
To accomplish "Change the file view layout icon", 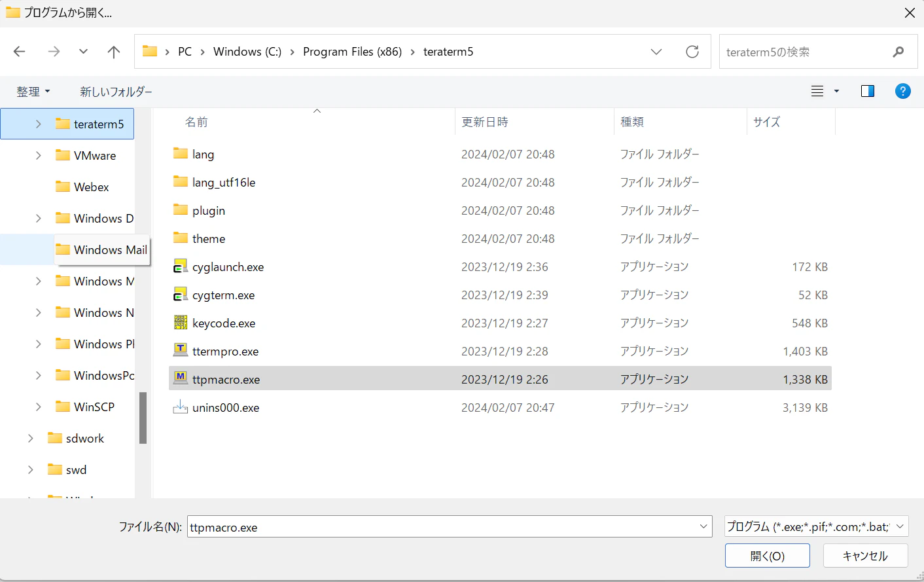I will coord(817,91).
